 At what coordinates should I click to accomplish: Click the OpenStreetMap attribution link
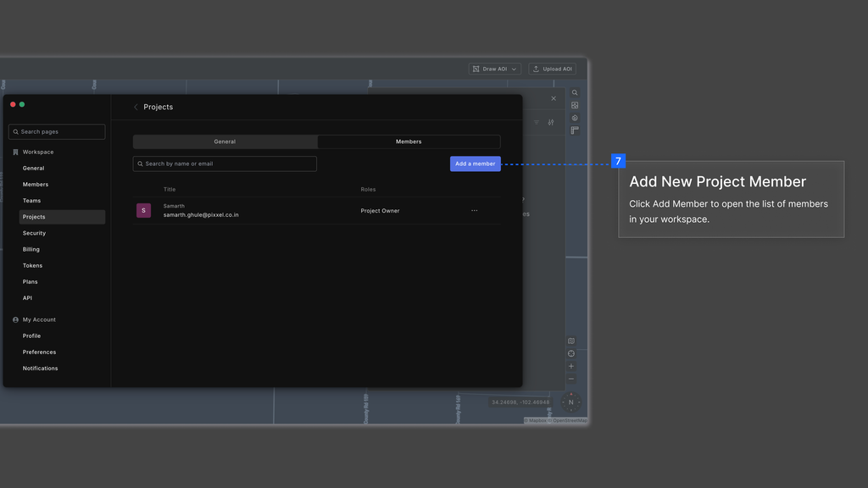[568, 420]
